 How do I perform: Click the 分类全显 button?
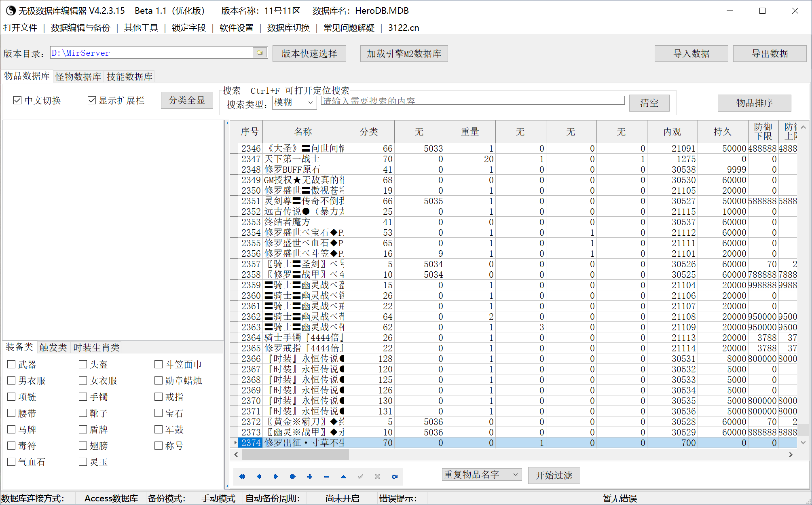coord(187,100)
